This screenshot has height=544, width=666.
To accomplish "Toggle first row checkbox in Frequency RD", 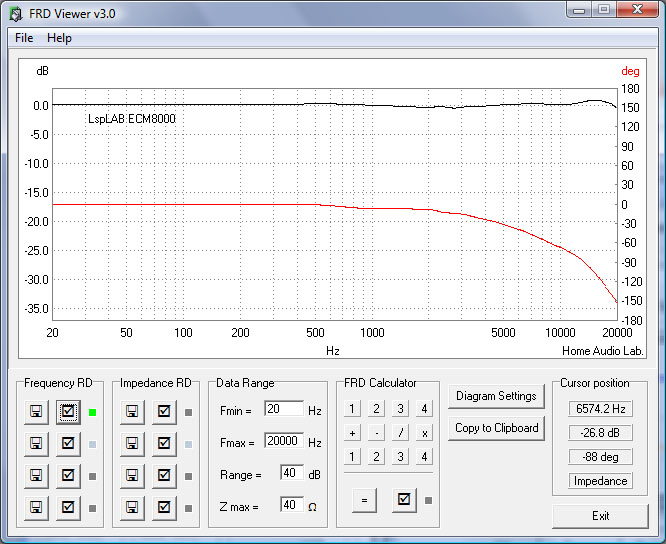I will pos(68,412).
